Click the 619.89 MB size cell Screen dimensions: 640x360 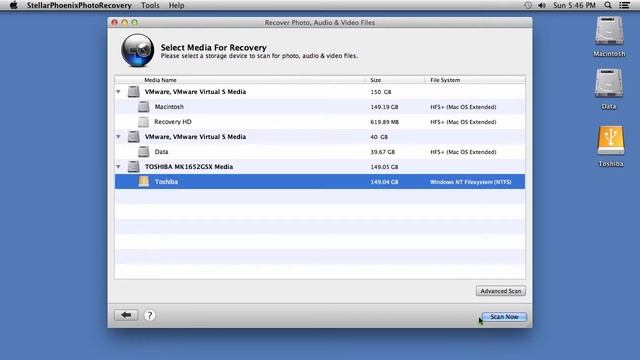pos(384,122)
